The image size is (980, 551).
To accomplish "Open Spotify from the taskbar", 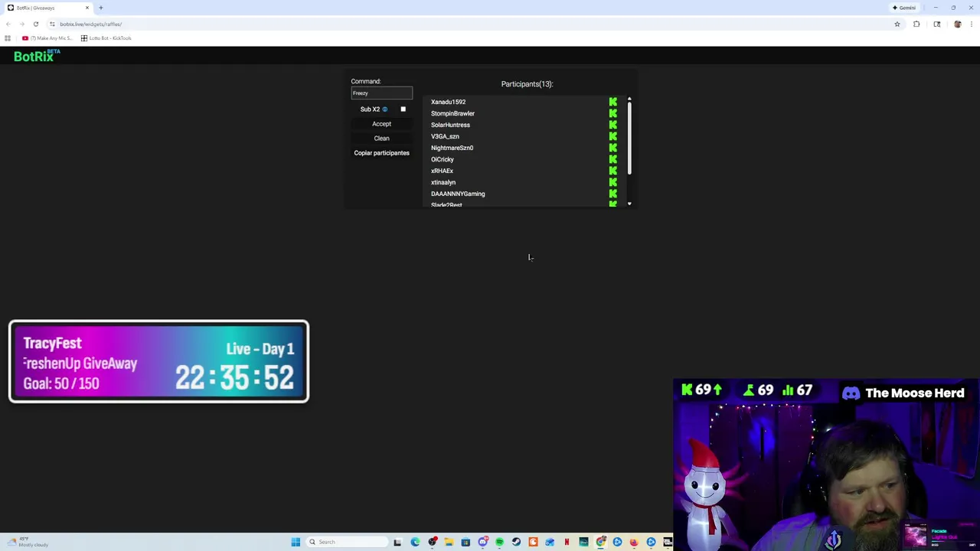I will click(x=499, y=542).
